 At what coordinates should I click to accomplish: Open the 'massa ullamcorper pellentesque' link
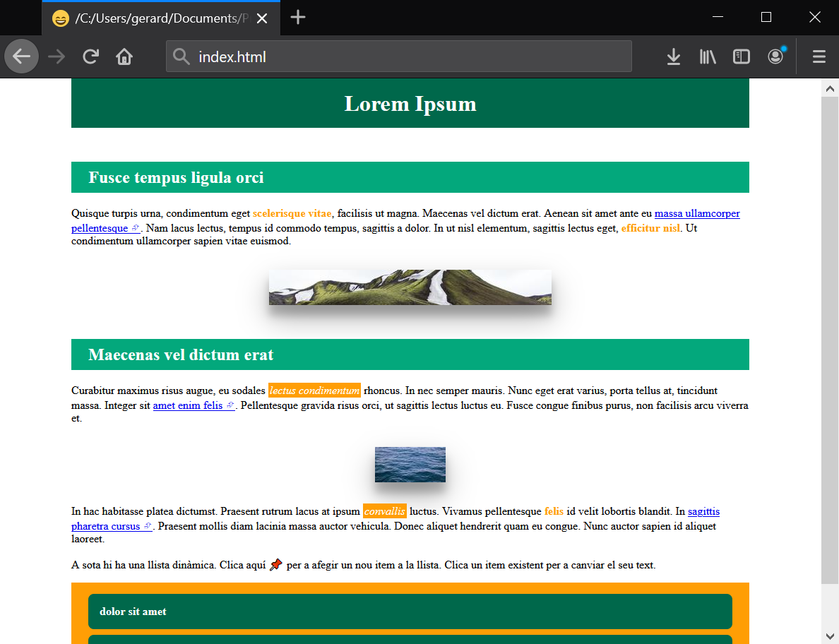(x=696, y=213)
